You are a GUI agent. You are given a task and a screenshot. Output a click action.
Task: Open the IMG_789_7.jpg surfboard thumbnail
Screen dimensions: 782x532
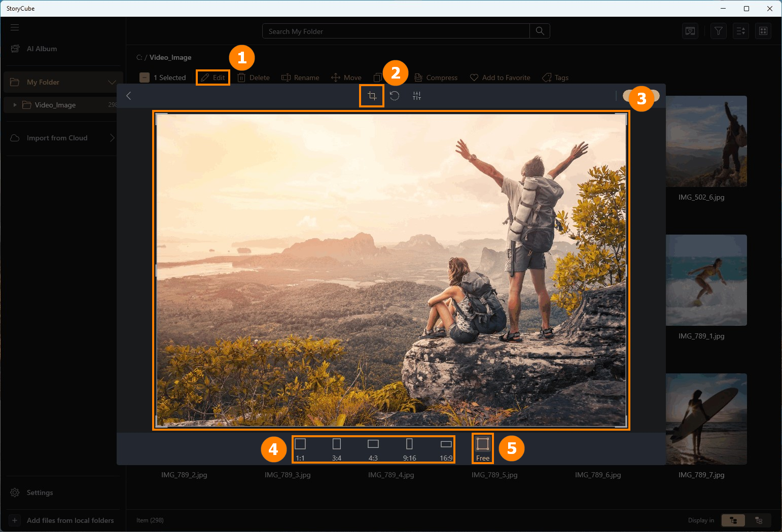click(x=706, y=419)
